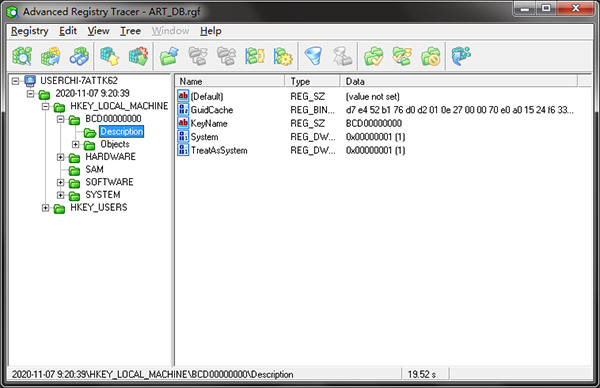Select the TreatAsSystem value name
Image resolution: width=600 pixels, height=388 pixels.
(219, 150)
